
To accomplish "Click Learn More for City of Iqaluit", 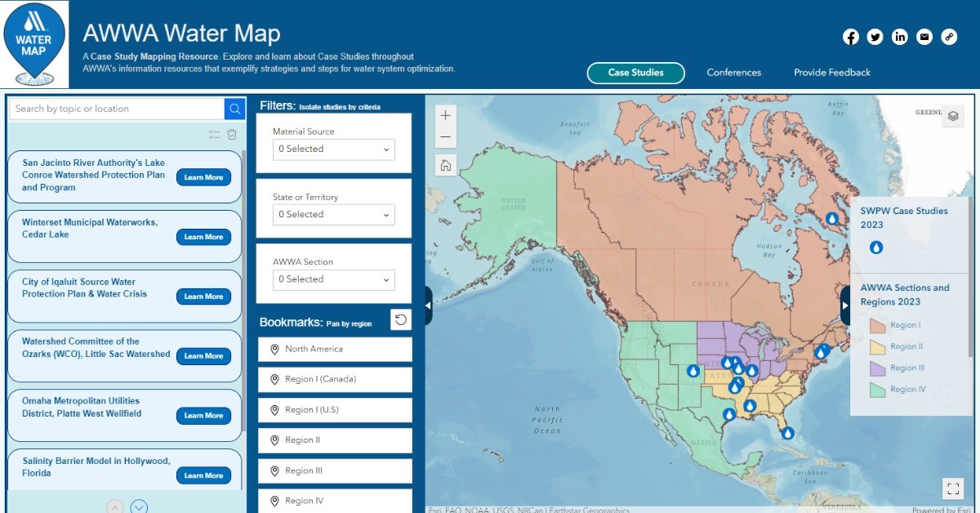I will click(x=203, y=297).
